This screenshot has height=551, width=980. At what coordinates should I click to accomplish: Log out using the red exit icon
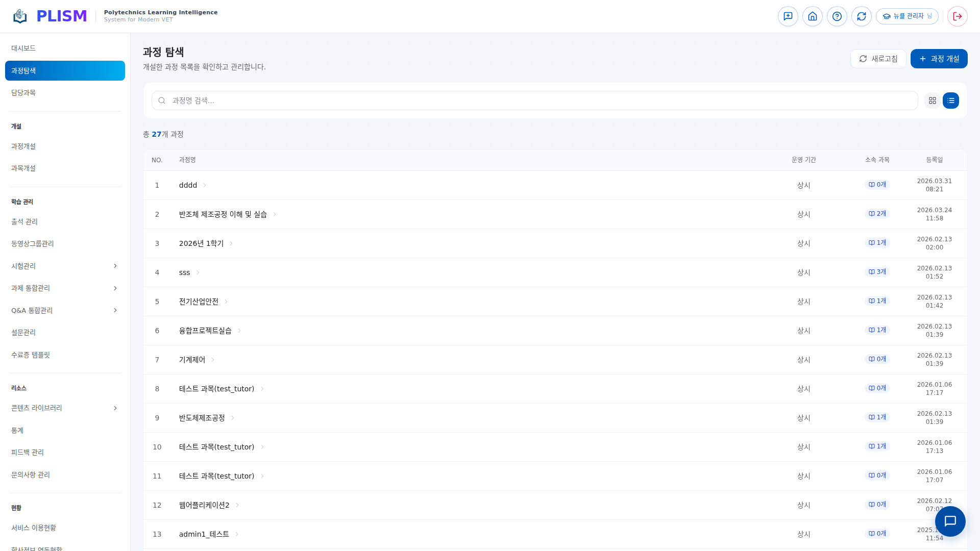(x=957, y=16)
